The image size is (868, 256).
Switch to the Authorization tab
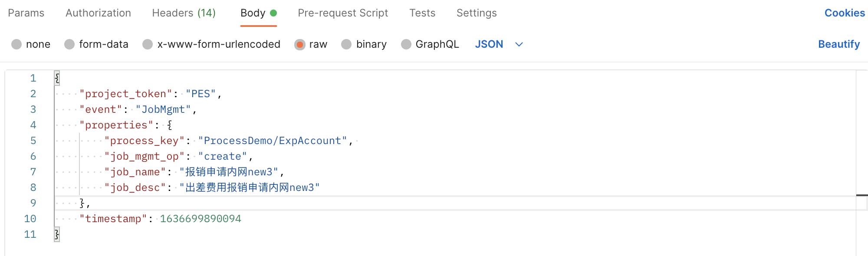click(x=98, y=13)
